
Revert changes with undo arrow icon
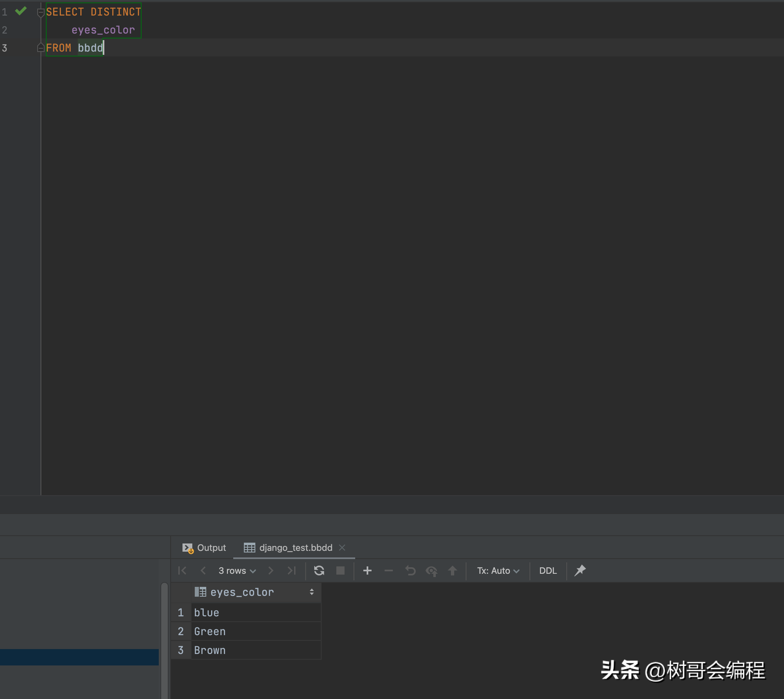point(410,570)
